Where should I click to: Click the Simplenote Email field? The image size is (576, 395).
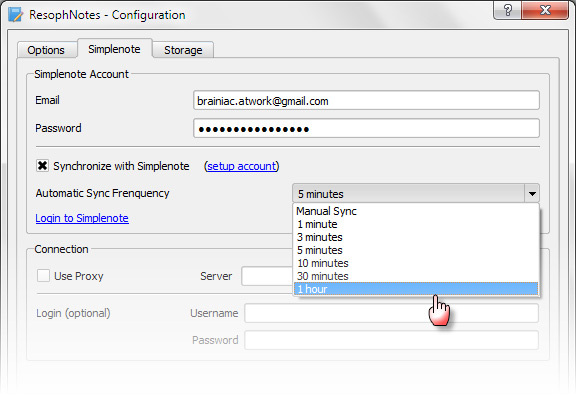pyautogui.click(x=366, y=100)
